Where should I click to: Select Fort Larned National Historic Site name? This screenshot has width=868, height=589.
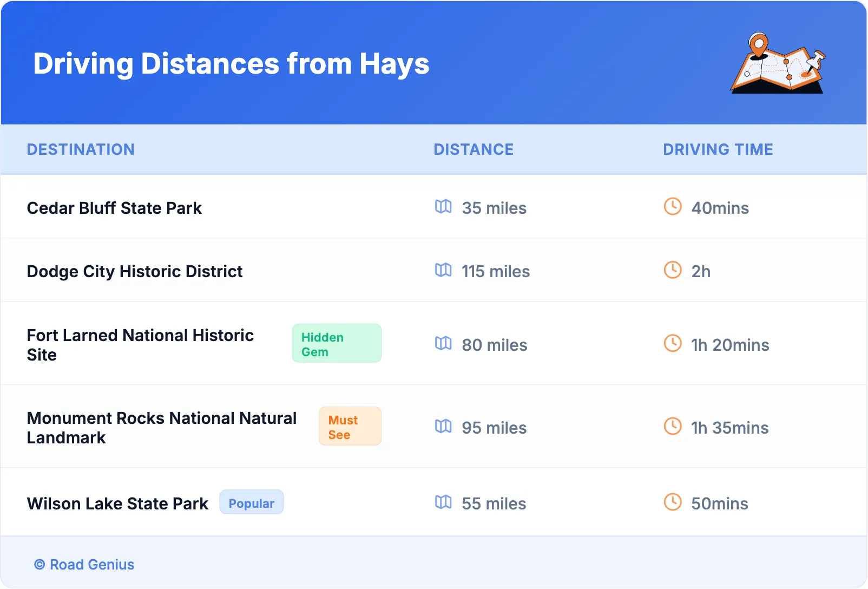(140, 345)
